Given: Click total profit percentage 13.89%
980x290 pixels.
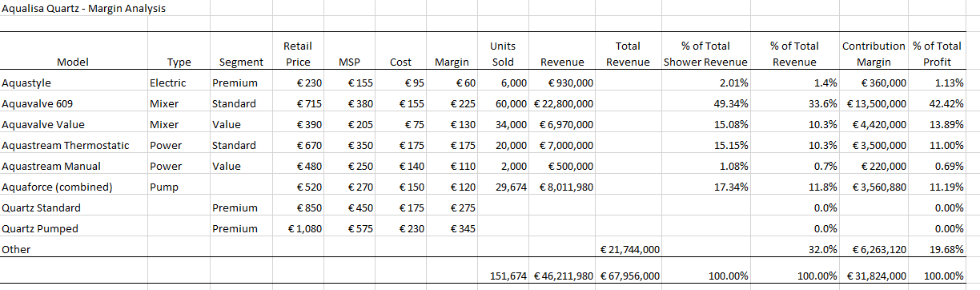Looking at the screenshot, I should (947, 124).
